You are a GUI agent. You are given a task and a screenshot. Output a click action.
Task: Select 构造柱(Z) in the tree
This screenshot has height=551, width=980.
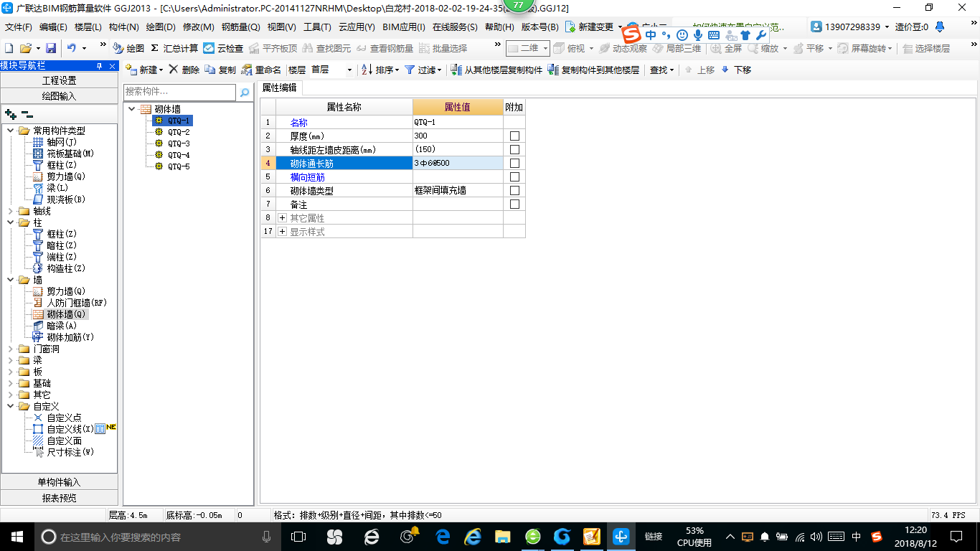[x=66, y=268]
